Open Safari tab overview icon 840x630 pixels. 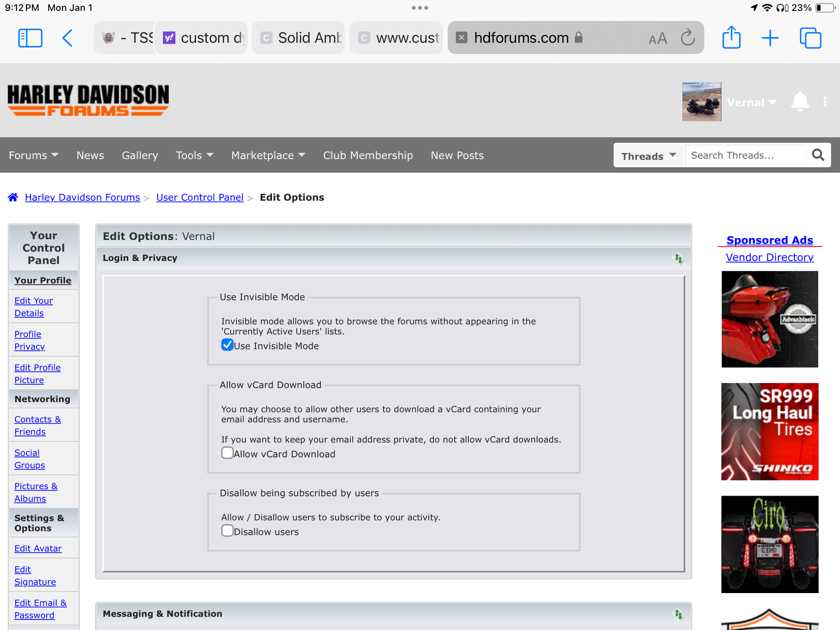810,38
